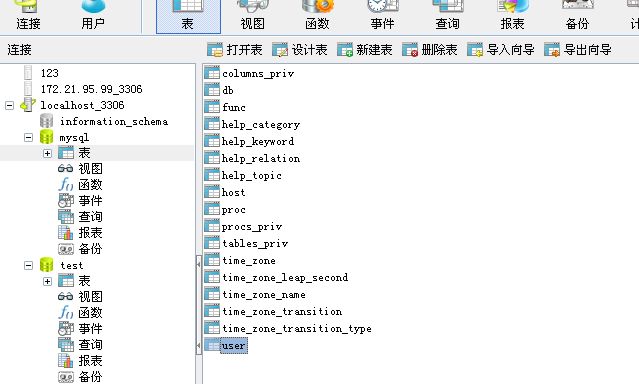The image size is (639, 384).
Task: Switch to 报表 (Report) in top toolbar
Action: pyautogui.click(x=512, y=16)
